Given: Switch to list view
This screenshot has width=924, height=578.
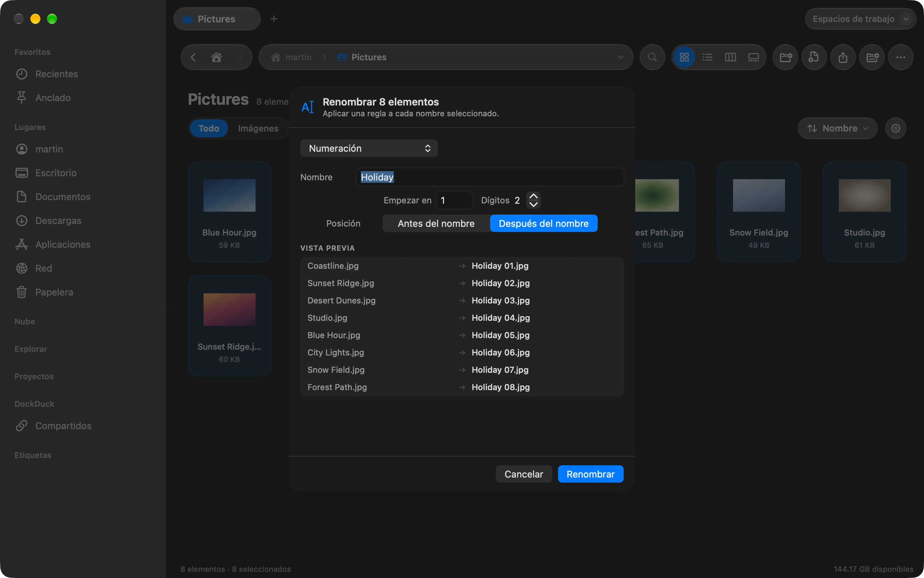Looking at the screenshot, I should coord(707,57).
